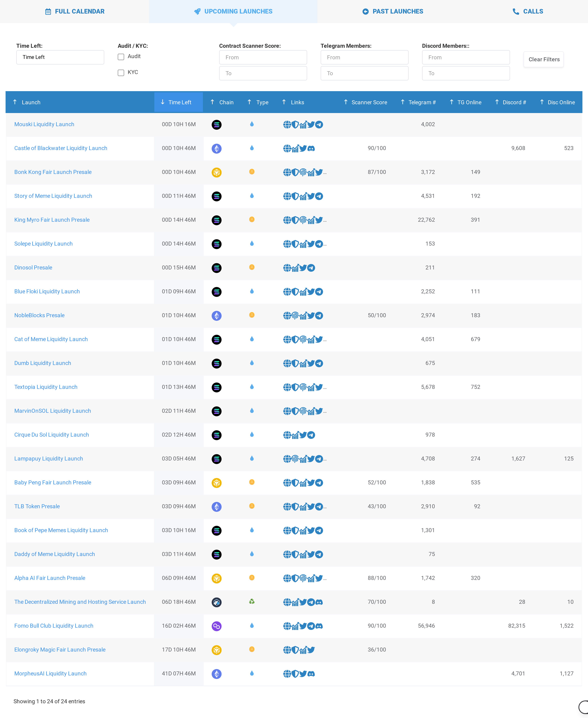Viewport: 588px width, 718px height.
Task: Sort table by Disc Online column
Action: (558, 102)
